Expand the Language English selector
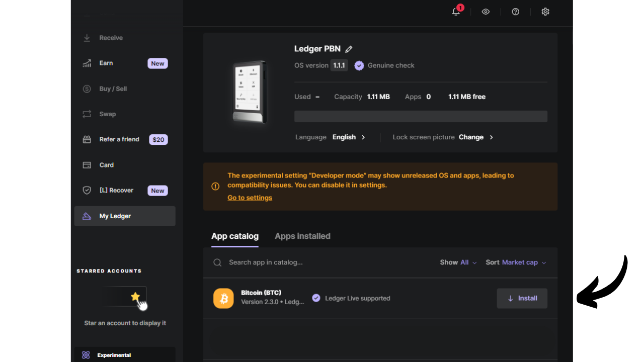 click(348, 137)
